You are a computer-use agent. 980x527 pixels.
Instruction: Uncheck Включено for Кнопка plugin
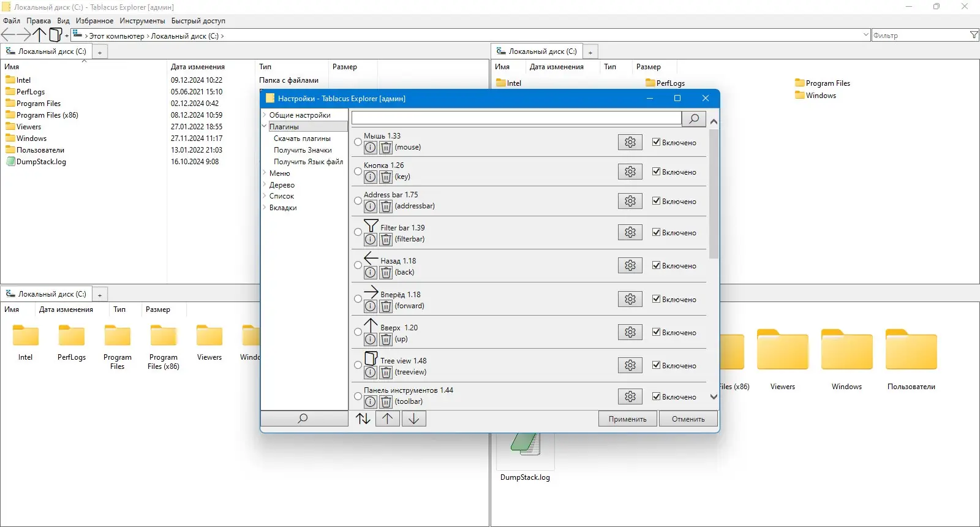coord(656,172)
